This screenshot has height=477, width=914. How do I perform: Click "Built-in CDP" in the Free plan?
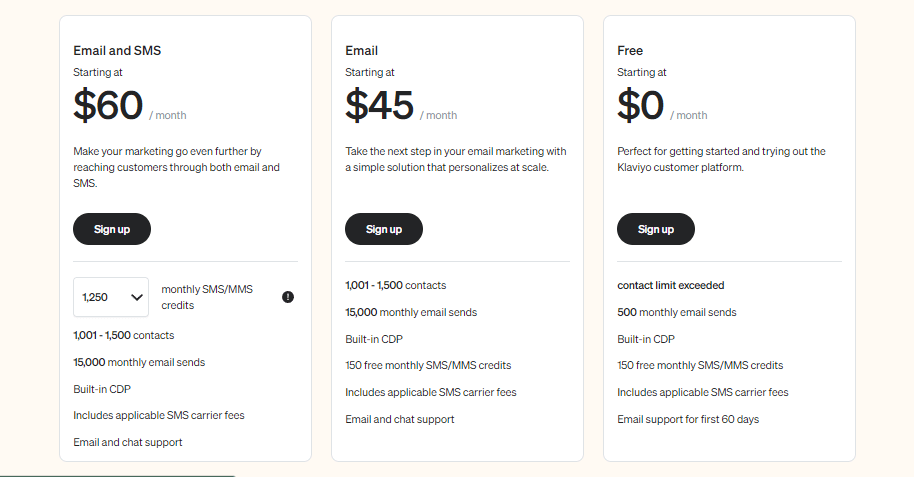pyautogui.click(x=646, y=339)
